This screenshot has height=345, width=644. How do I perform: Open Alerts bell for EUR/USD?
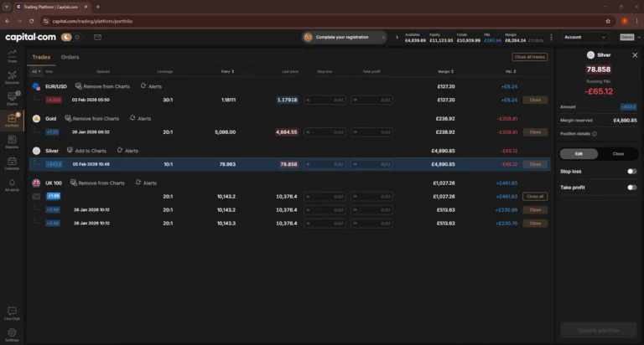coord(151,86)
